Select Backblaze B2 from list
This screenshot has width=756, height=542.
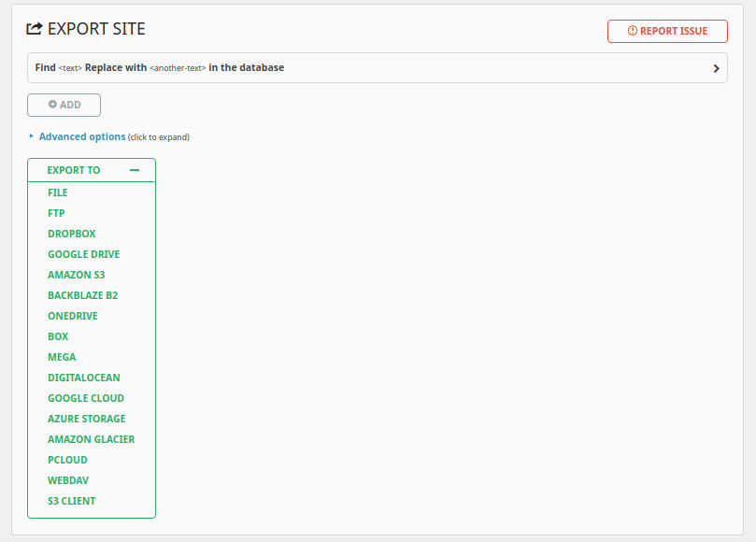(83, 295)
